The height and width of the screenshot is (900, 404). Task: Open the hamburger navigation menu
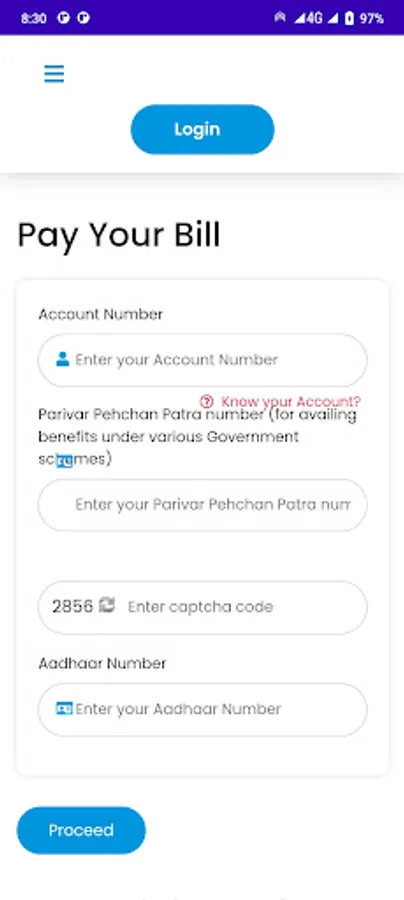point(54,73)
